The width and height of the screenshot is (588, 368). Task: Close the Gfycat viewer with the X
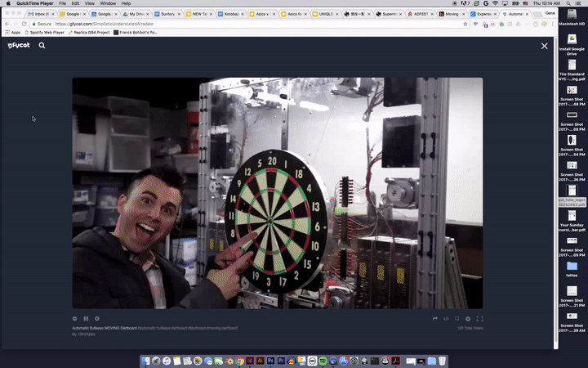pyautogui.click(x=545, y=46)
